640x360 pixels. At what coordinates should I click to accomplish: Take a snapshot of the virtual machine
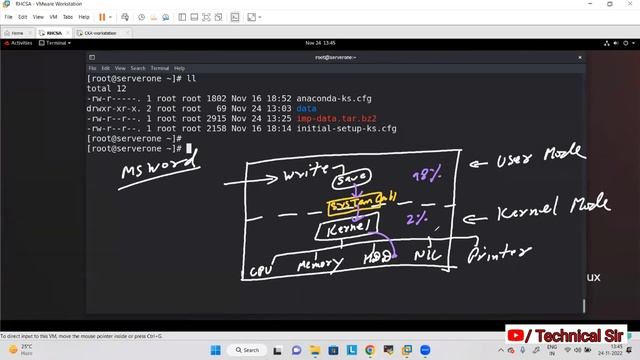click(141, 17)
